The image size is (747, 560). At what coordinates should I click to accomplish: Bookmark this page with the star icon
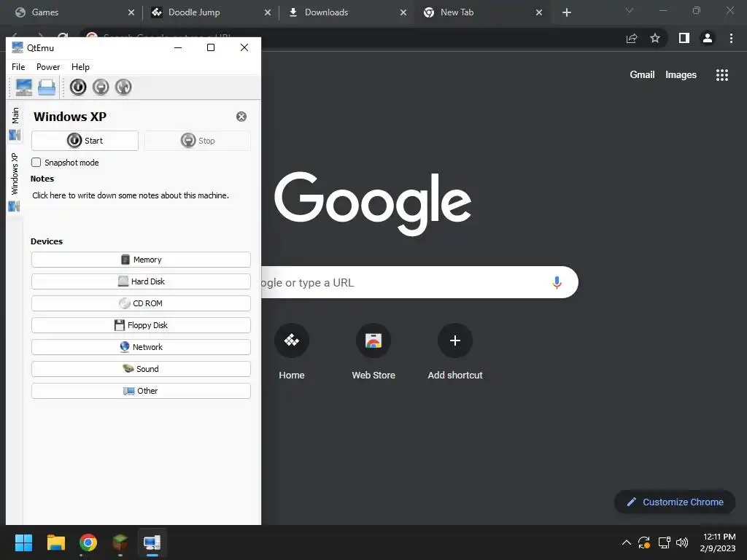655,38
